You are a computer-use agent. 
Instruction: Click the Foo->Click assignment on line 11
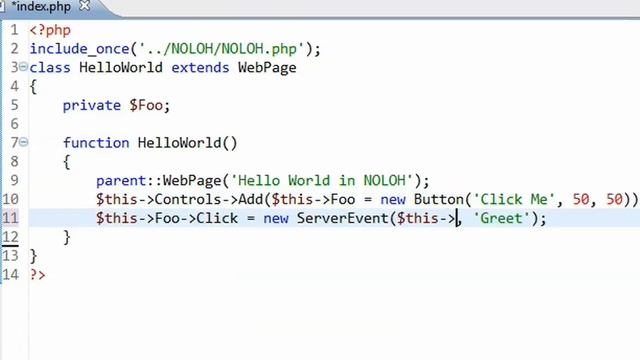point(196,218)
